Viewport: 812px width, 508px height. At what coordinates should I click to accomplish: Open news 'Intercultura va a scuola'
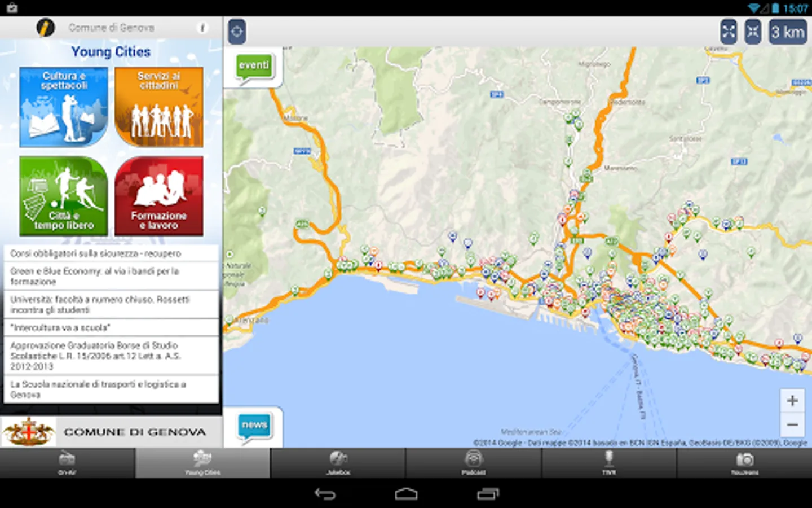point(111,327)
